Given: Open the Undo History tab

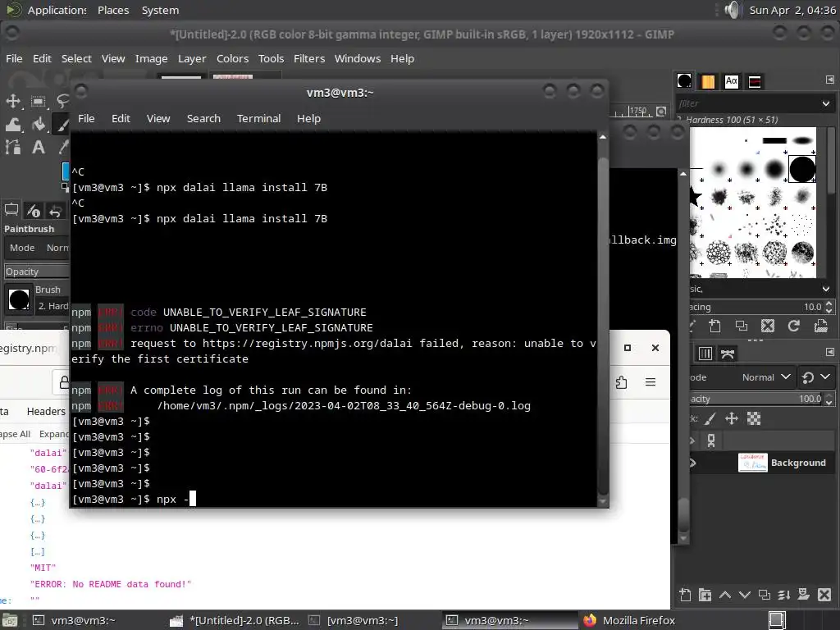Looking at the screenshot, I should [x=55, y=211].
